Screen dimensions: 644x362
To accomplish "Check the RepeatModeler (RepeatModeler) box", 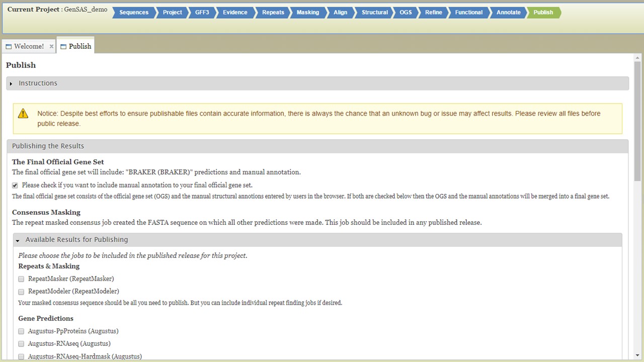I will (21, 292).
